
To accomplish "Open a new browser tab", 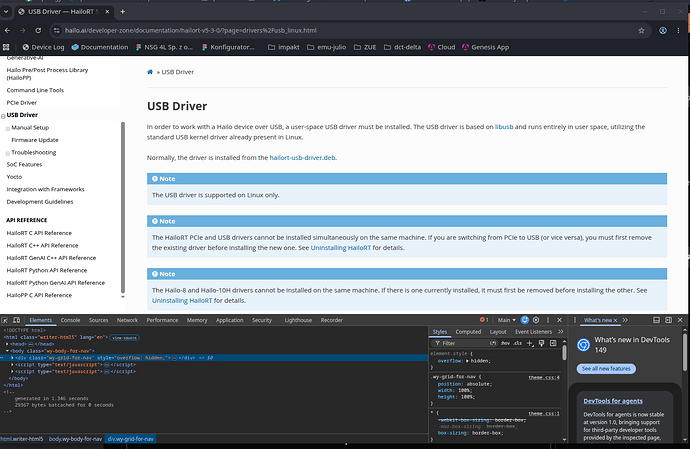I will [123, 12].
